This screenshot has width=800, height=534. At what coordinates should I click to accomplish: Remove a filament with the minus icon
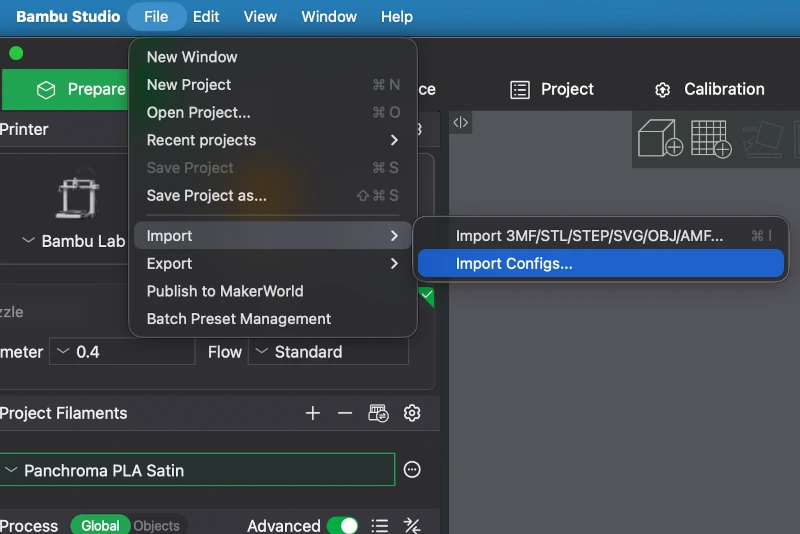click(345, 413)
